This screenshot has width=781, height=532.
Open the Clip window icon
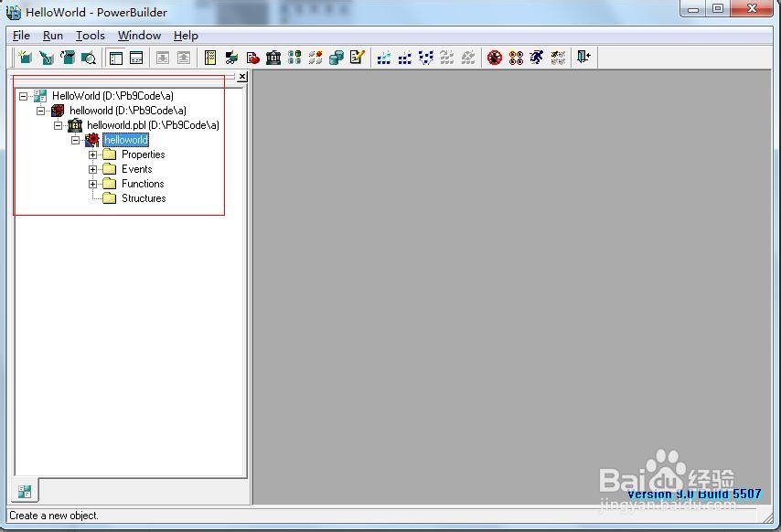pyautogui.click(x=252, y=58)
